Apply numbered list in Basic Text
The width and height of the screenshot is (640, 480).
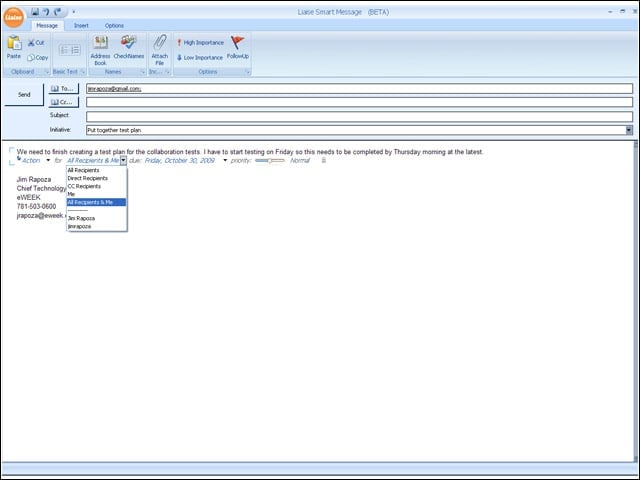tap(75, 50)
